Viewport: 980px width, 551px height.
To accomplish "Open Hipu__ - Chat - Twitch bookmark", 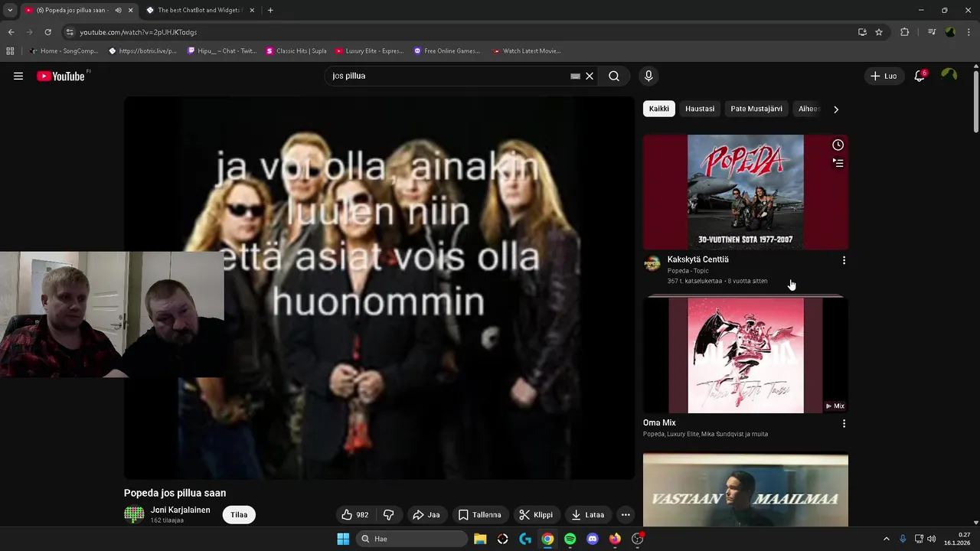I will pyautogui.click(x=222, y=51).
